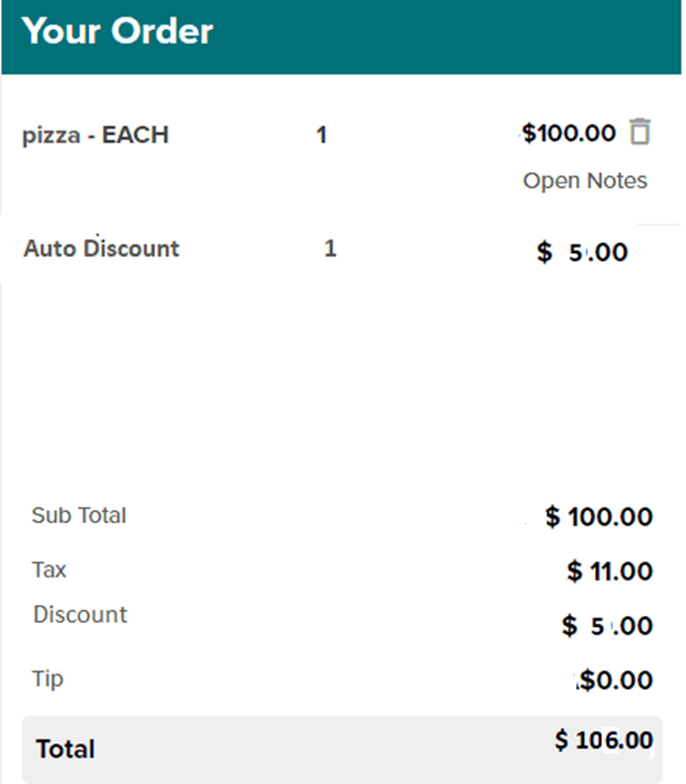Click the Tax label

click(x=49, y=570)
